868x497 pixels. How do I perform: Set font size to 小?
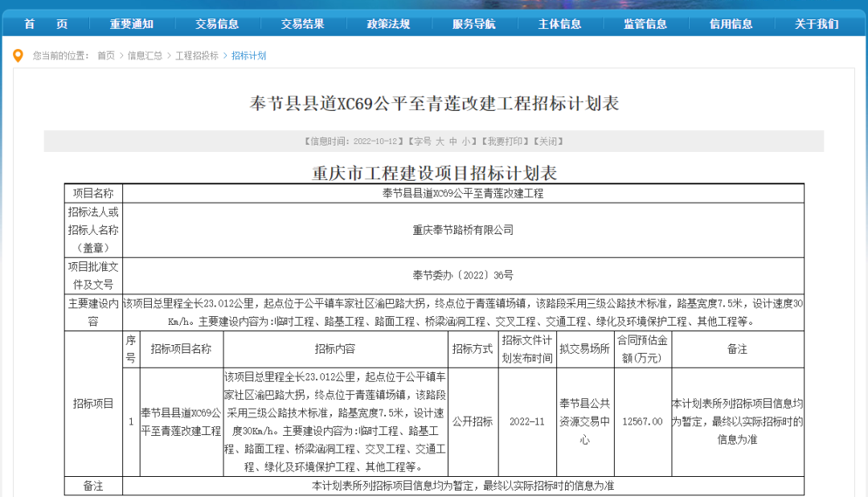[466, 142]
